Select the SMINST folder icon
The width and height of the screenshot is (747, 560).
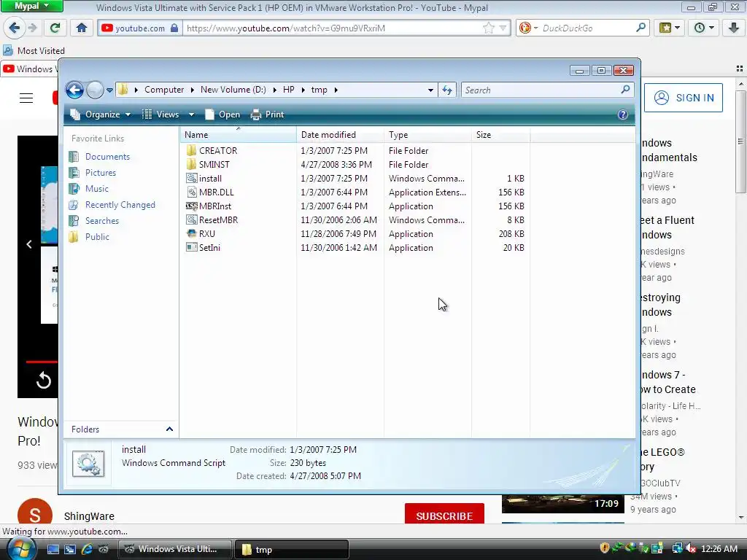tap(192, 164)
